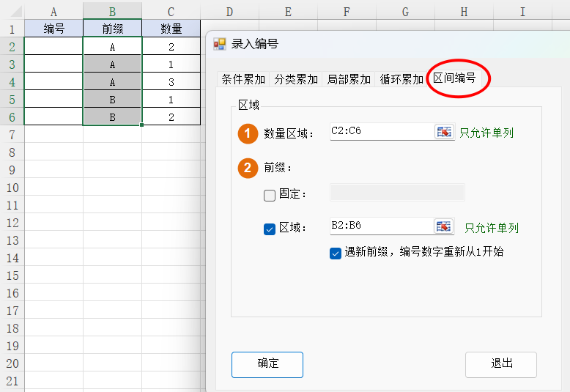
Task: Select the 区间编号 tab
Action: click(x=454, y=78)
